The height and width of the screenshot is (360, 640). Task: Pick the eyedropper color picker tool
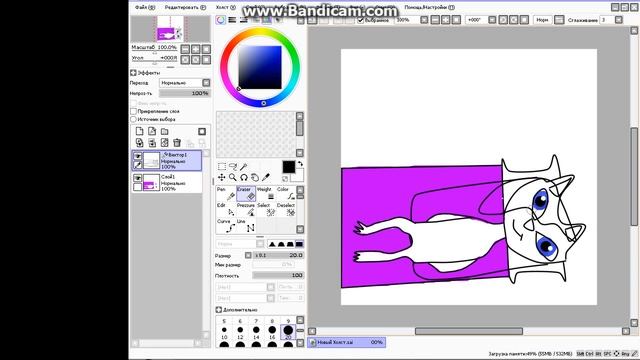266,177
